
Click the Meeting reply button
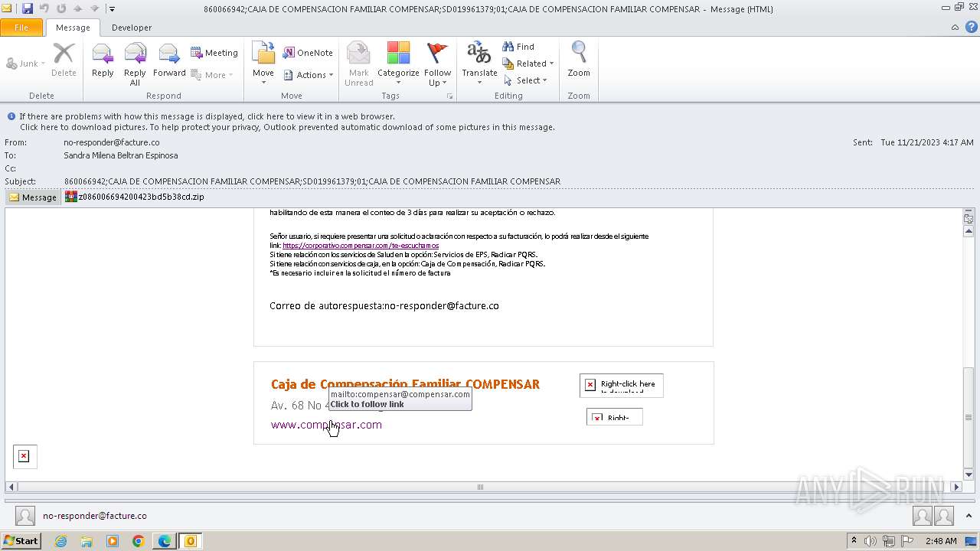click(214, 53)
